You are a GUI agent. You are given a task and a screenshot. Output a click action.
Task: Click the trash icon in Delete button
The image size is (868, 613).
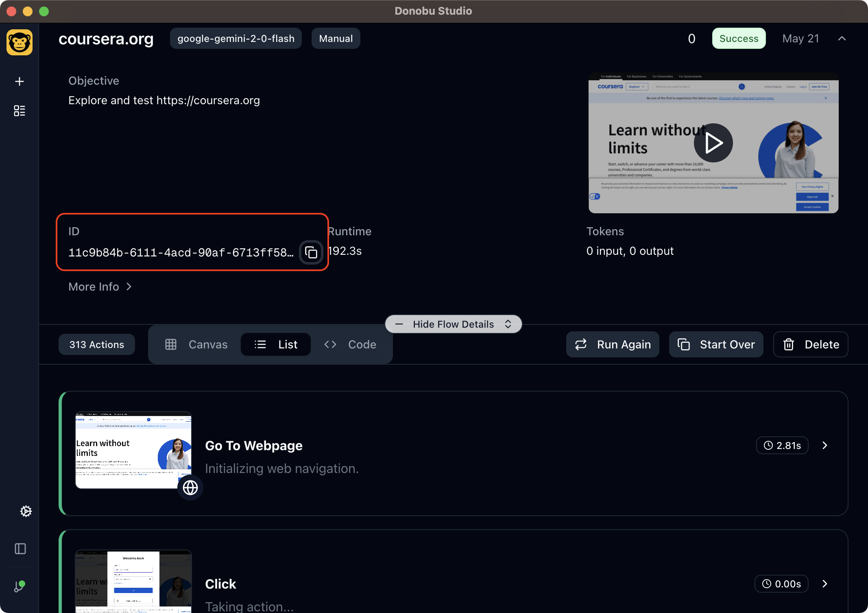pyautogui.click(x=789, y=344)
